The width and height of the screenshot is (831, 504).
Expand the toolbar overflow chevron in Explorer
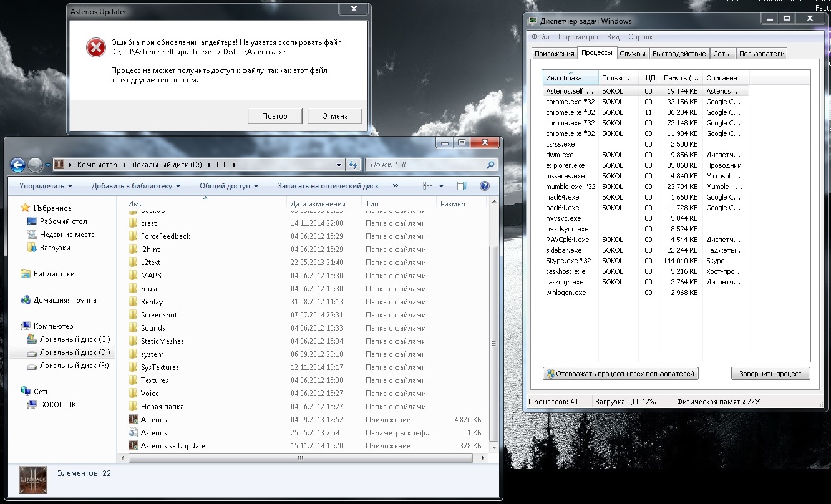click(395, 186)
